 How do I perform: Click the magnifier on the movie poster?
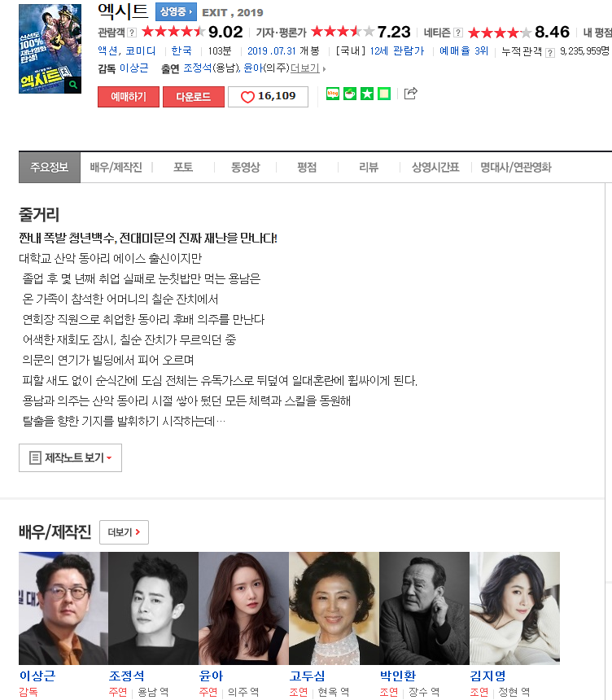tap(73, 85)
